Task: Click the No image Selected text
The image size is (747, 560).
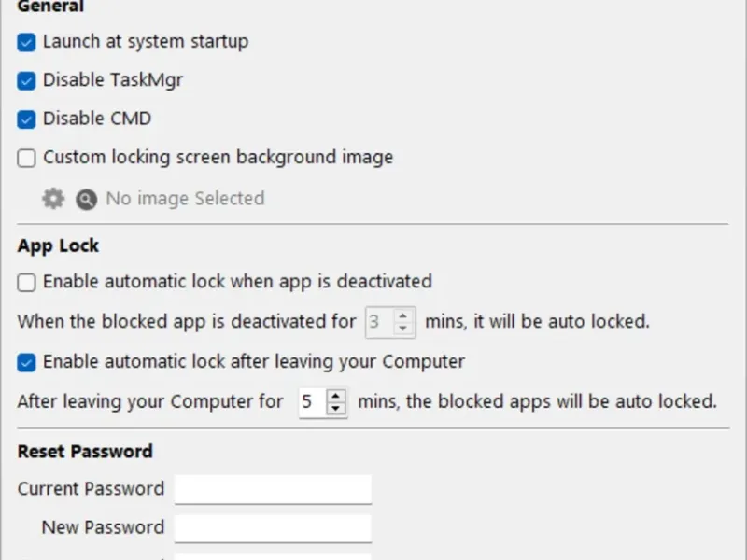Action: [185, 199]
